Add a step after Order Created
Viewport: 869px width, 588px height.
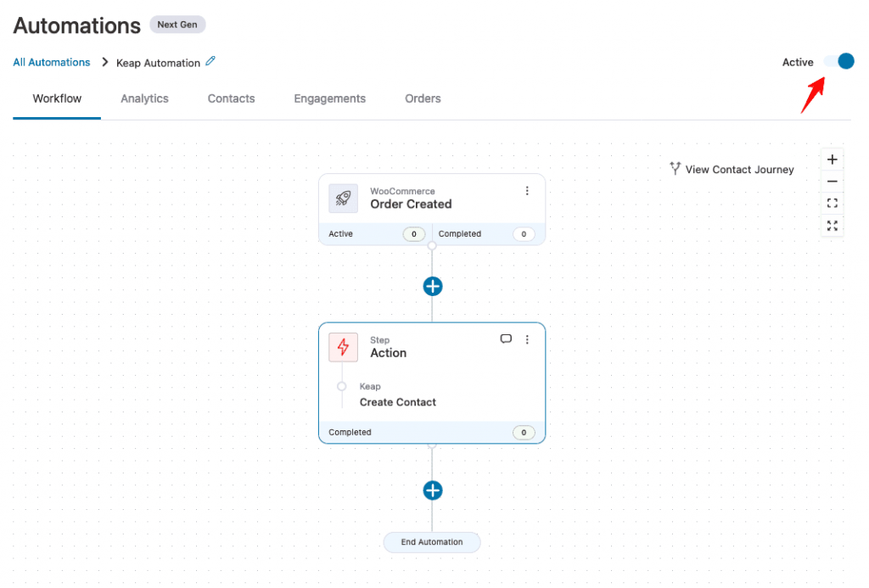433,287
